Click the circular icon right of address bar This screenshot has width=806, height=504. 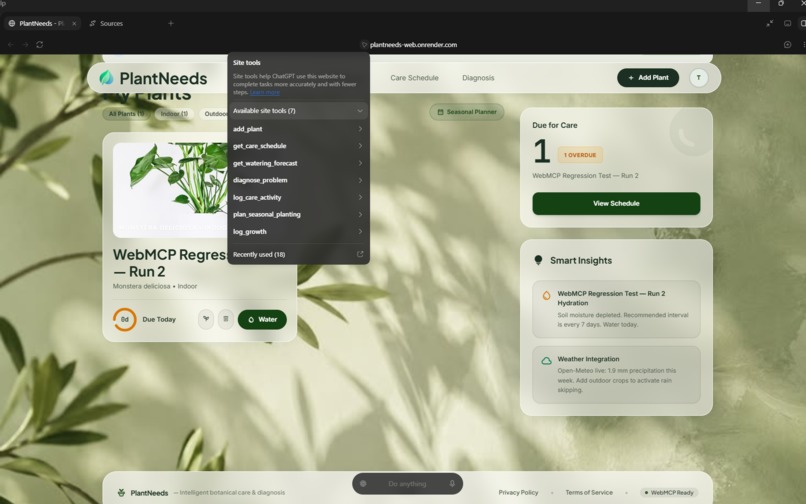coord(787,45)
